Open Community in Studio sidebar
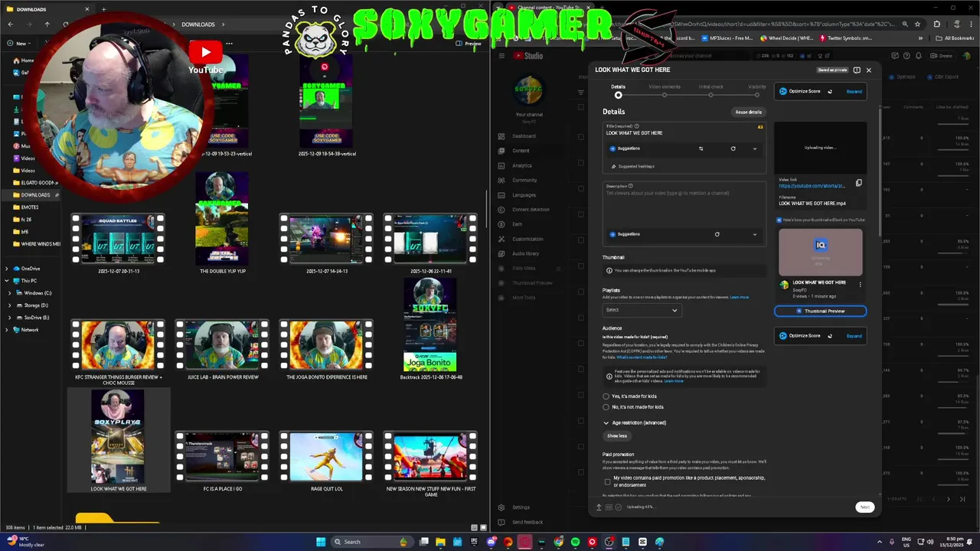 524,180
